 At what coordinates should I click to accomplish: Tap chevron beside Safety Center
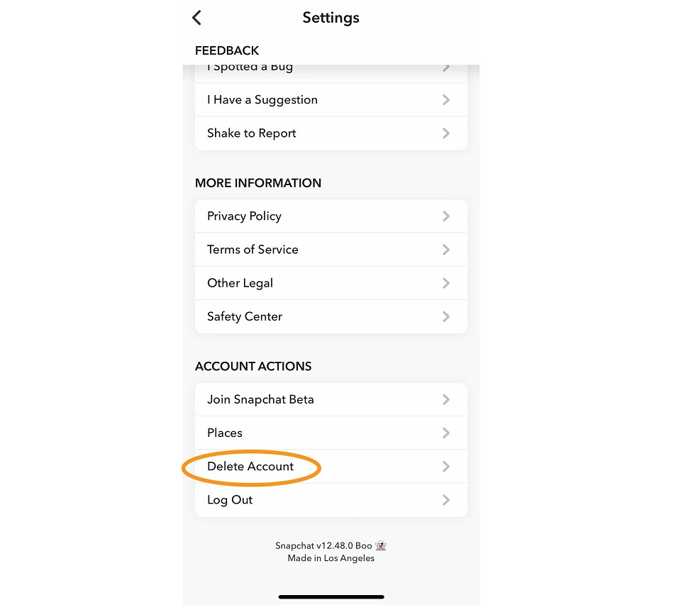[446, 316]
